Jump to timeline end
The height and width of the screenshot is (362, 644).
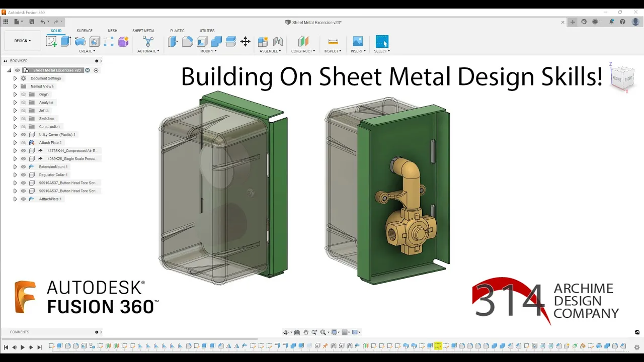pyautogui.click(x=39, y=347)
